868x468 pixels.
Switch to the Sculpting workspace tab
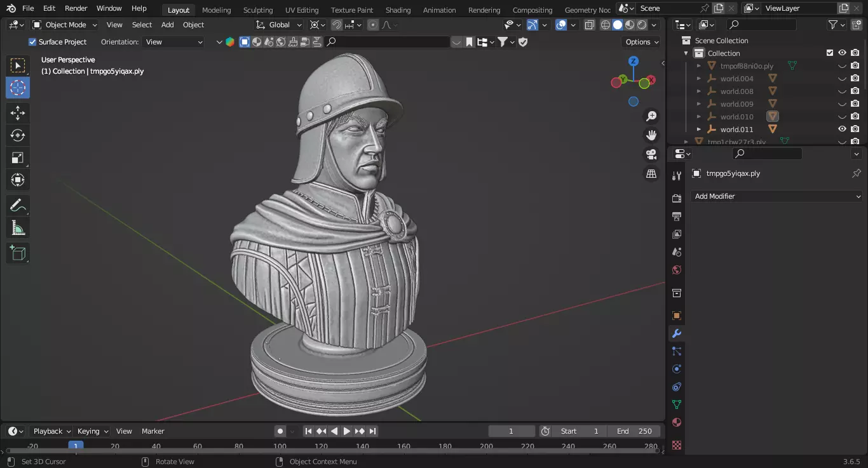(x=258, y=10)
